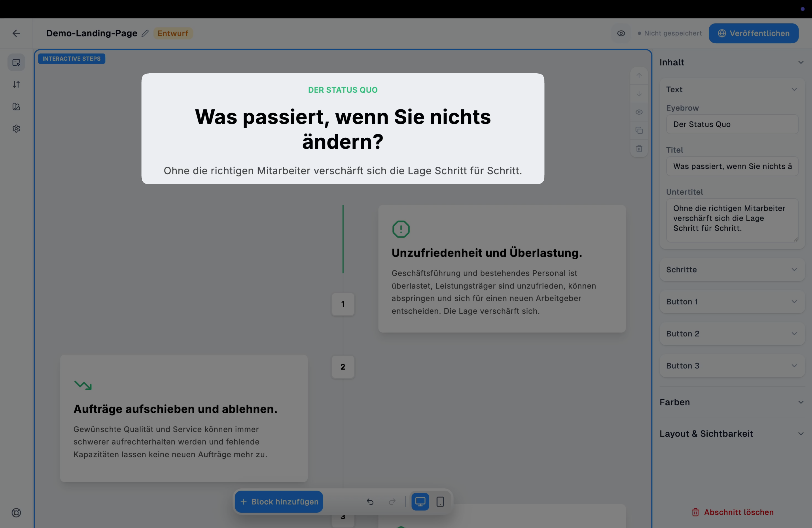Expand the Farben section

point(732,402)
